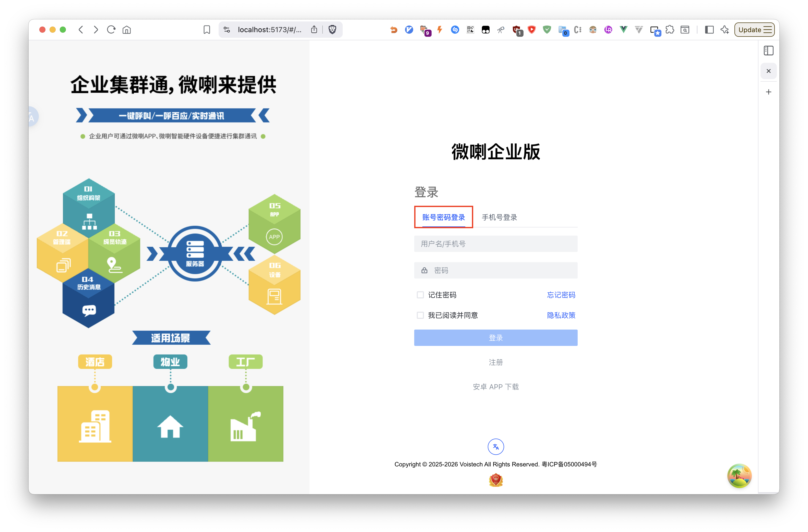The height and width of the screenshot is (532, 808).
Task: Reload the current page
Action: tap(111, 30)
